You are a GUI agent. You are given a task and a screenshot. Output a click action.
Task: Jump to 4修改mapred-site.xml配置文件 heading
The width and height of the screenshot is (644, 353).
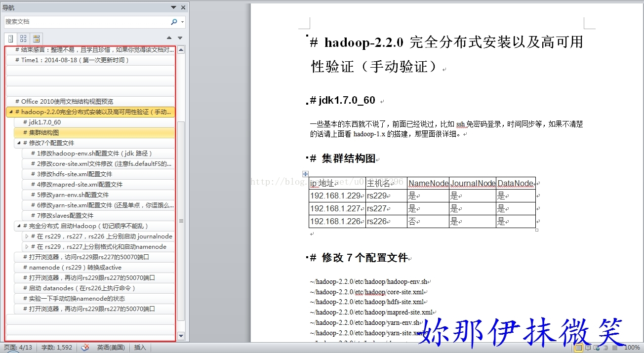tap(98, 184)
